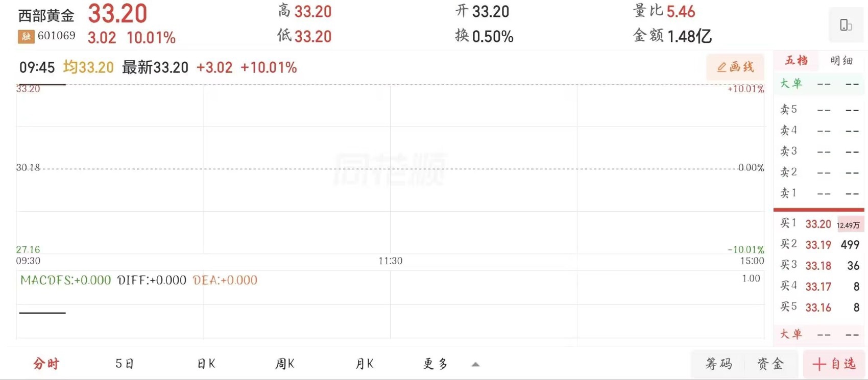
Task: Click the screen rotate icon at top right
Action: click(x=846, y=25)
